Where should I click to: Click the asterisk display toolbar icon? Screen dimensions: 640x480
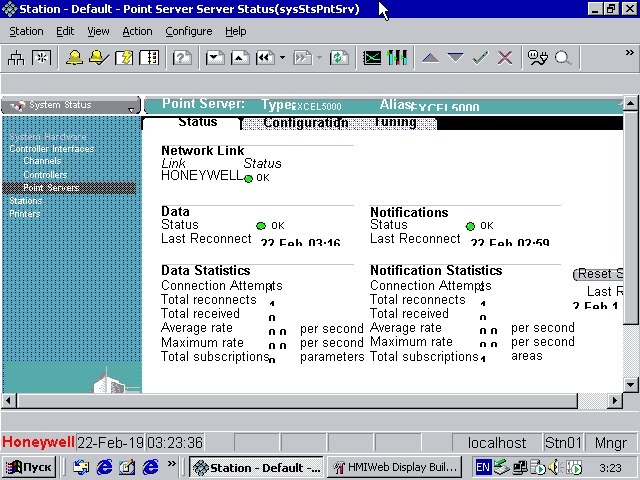point(41,58)
